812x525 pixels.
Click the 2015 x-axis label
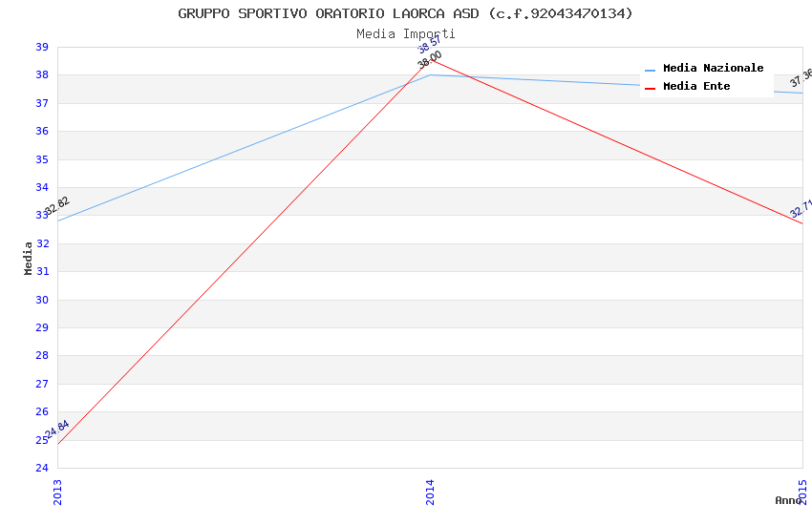802,492
